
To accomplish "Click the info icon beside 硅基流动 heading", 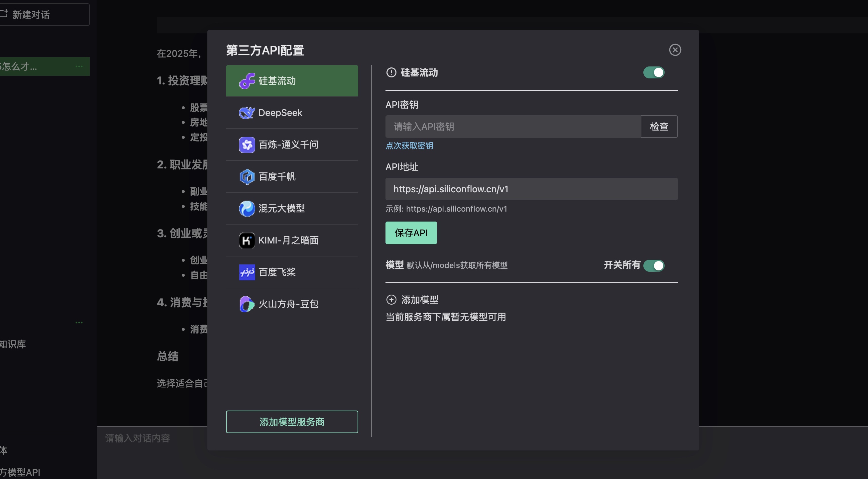I will [x=391, y=72].
